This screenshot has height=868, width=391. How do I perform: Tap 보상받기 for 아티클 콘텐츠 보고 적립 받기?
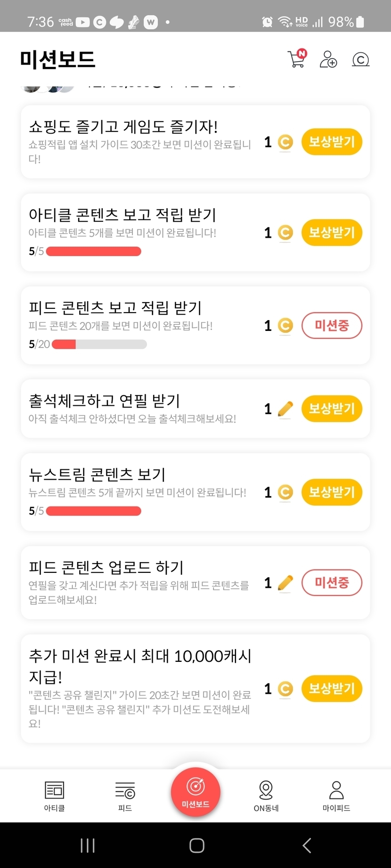(332, 233)
